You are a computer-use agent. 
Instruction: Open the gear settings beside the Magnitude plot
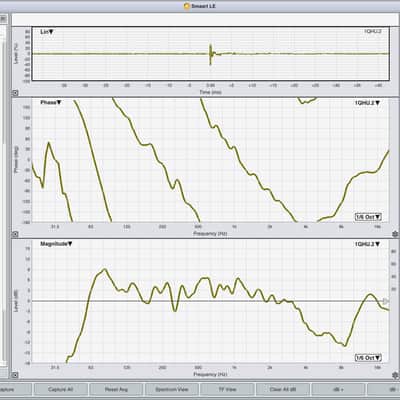tap(395, 375)
